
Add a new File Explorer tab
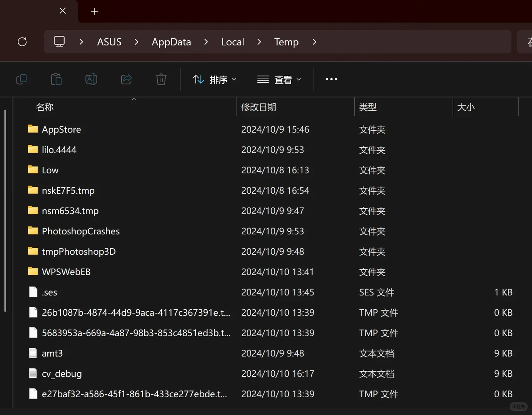tap(95, 12)
